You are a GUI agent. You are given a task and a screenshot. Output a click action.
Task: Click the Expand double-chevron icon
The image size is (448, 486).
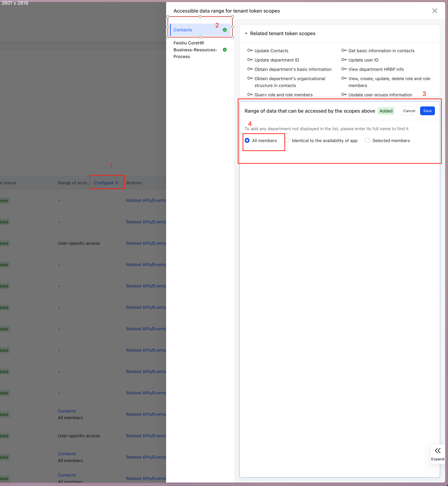coord(437,450)
